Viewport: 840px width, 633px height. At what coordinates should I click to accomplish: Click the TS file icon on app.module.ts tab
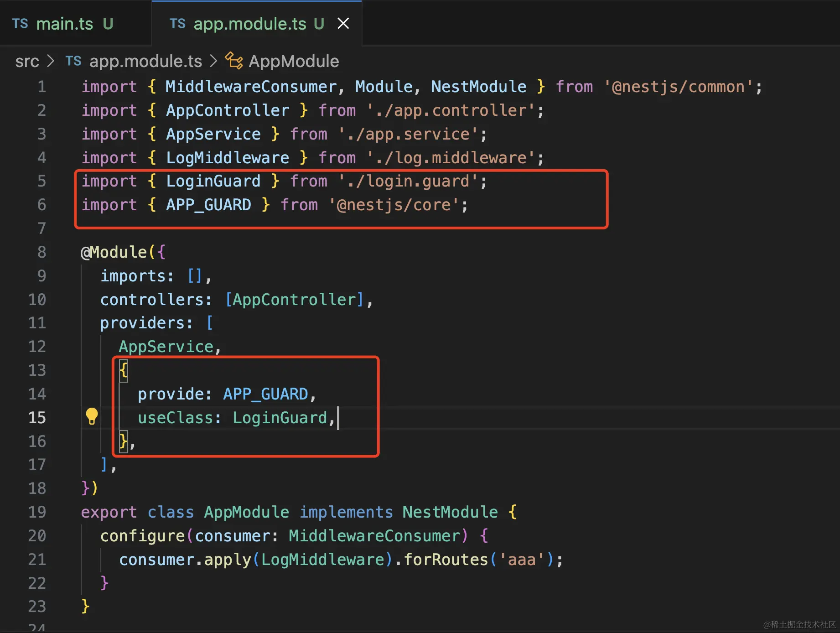pos(177,24)
